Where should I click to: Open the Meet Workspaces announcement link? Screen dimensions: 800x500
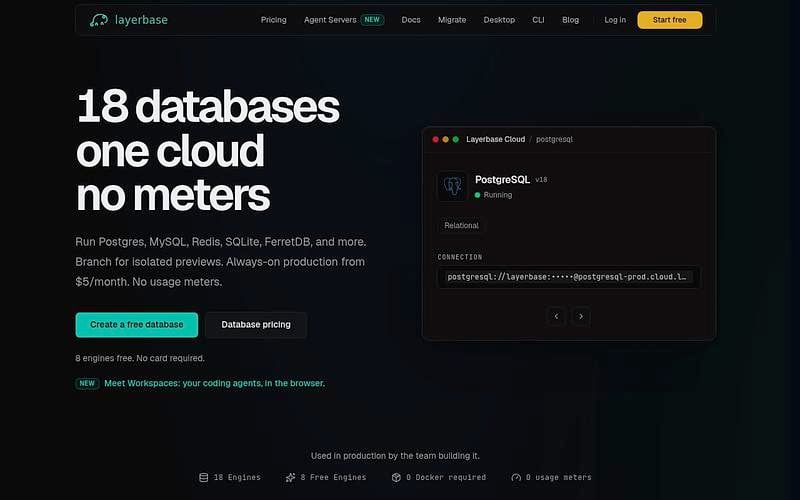214,383
